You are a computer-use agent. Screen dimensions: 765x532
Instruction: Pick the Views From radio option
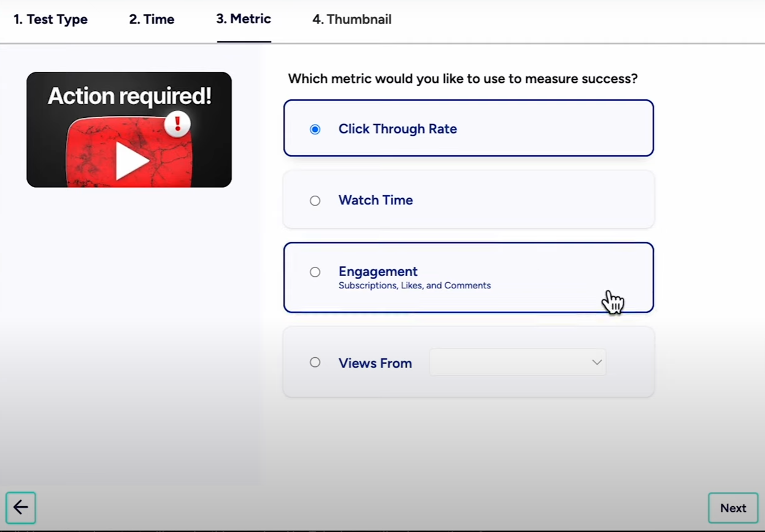[315, 363]
